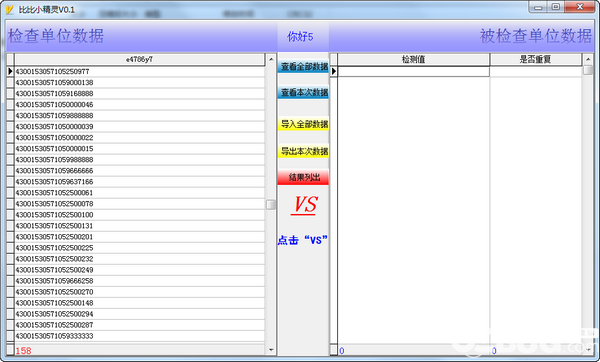Select cell 43001530571052500201

tap(140, 237)
